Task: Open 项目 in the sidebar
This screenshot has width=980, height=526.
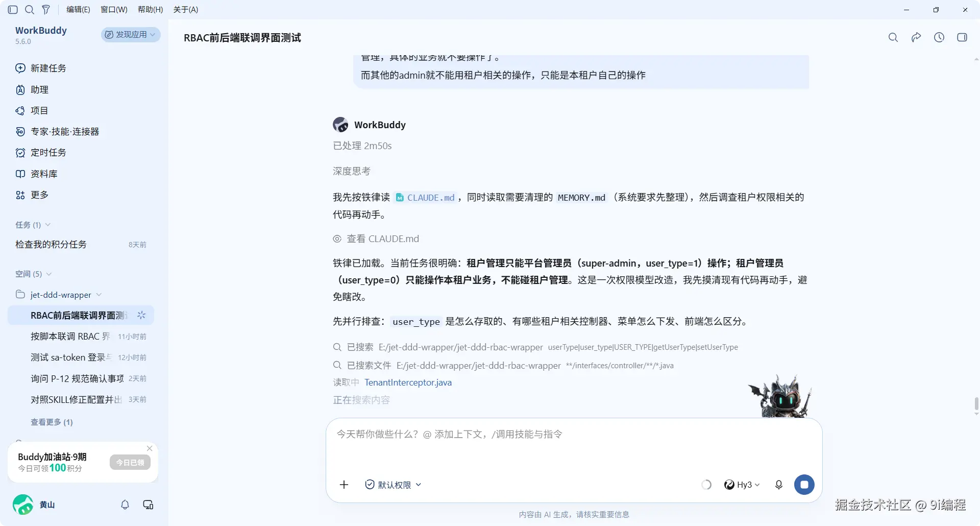Action: click(32, 111)
